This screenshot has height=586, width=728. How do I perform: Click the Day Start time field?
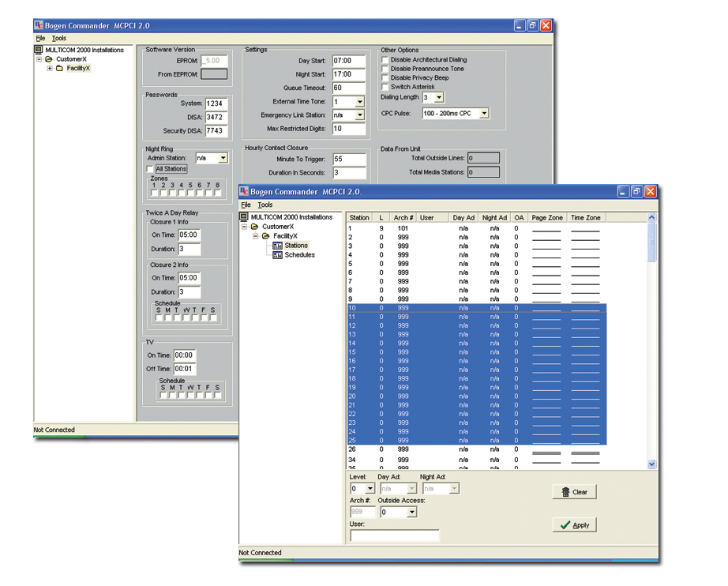coord(349,61)
